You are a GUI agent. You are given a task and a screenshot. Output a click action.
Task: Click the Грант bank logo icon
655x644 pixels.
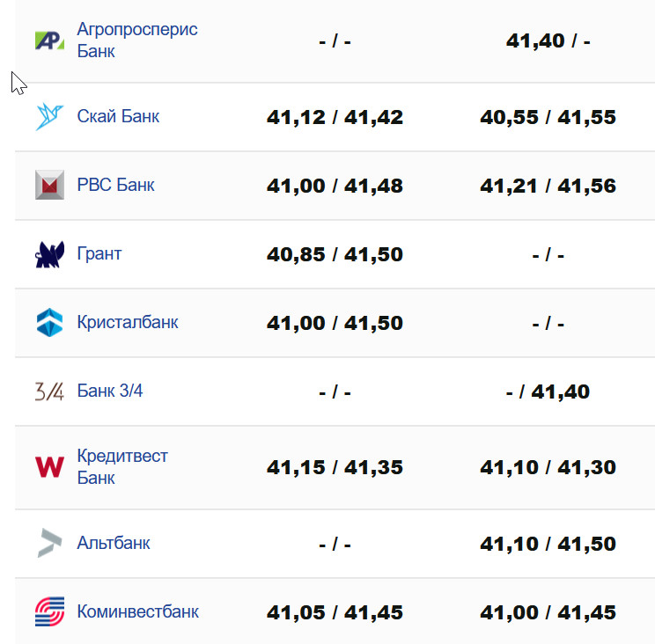[x=49, y=254]
